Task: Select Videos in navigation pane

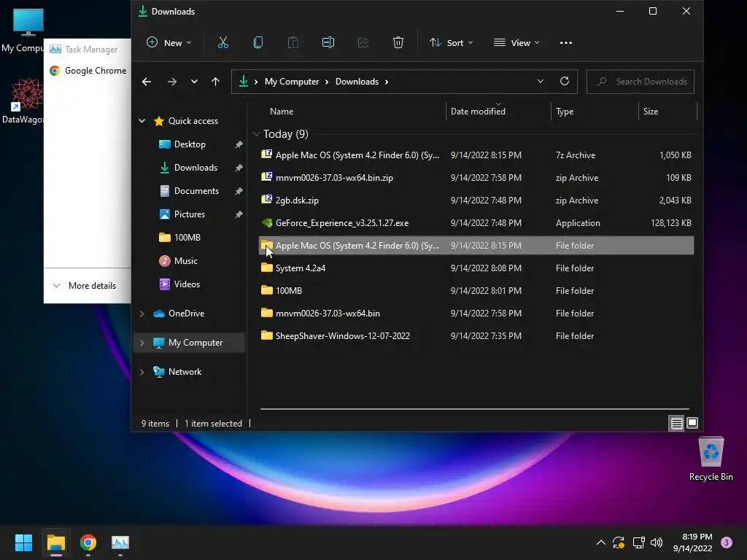Action: pos(187,284)
